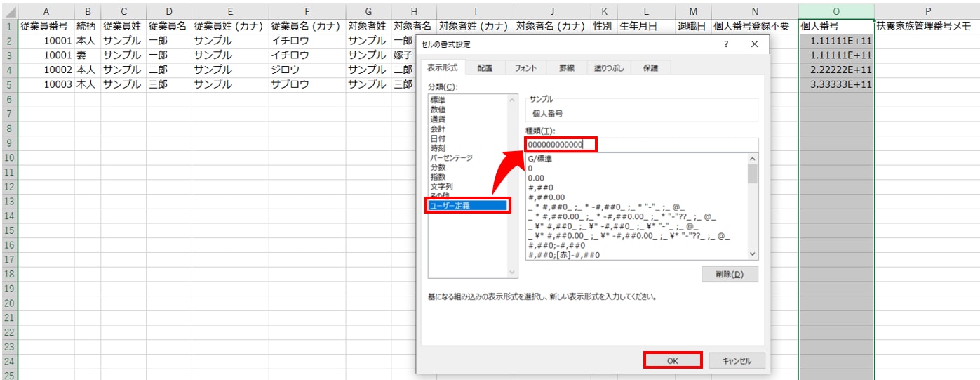Select 文字列 category
Screen dimensions: 980x380
point(442,187)
